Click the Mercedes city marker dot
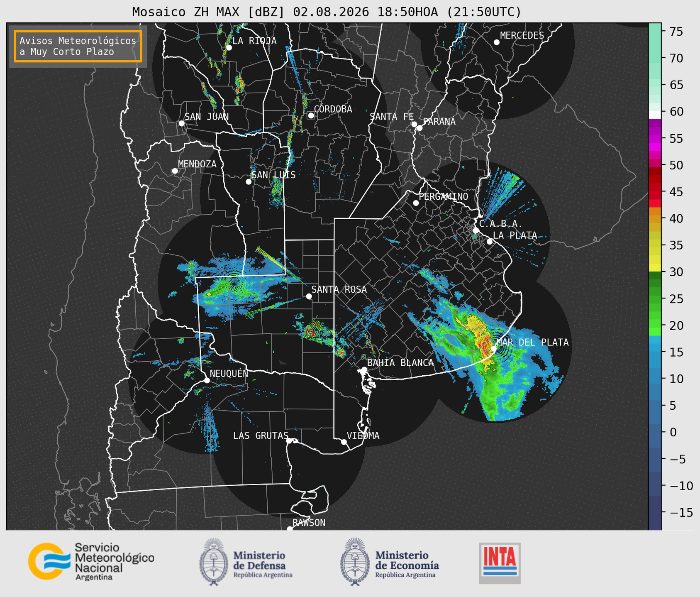Image resolution: width=700 pixels, height=597 pixels. (x=496, y=42)
